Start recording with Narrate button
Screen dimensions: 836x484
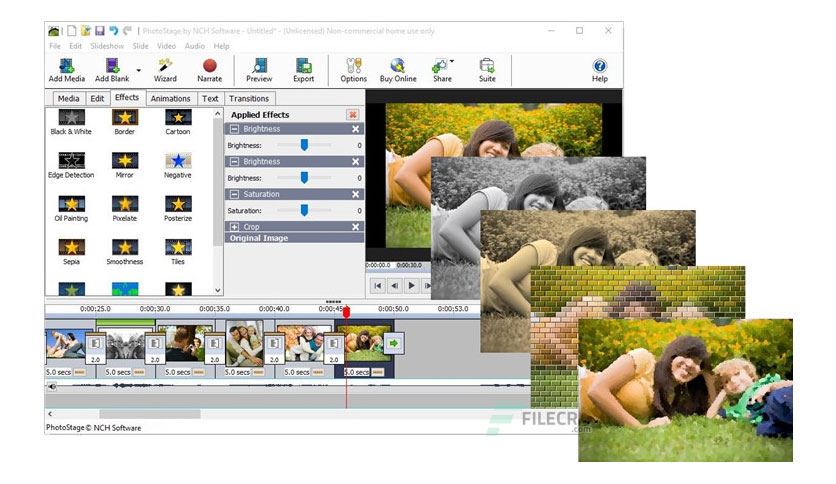coord(210,70)
